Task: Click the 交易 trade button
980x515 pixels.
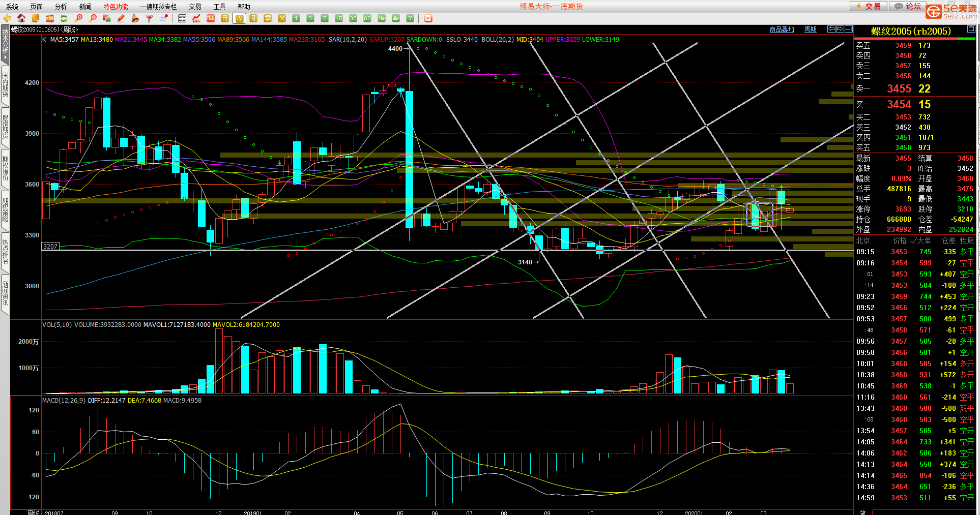Action: 869,6
